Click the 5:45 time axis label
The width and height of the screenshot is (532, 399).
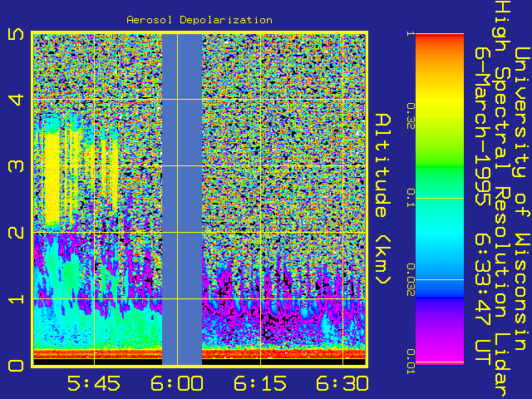(94, 383)
